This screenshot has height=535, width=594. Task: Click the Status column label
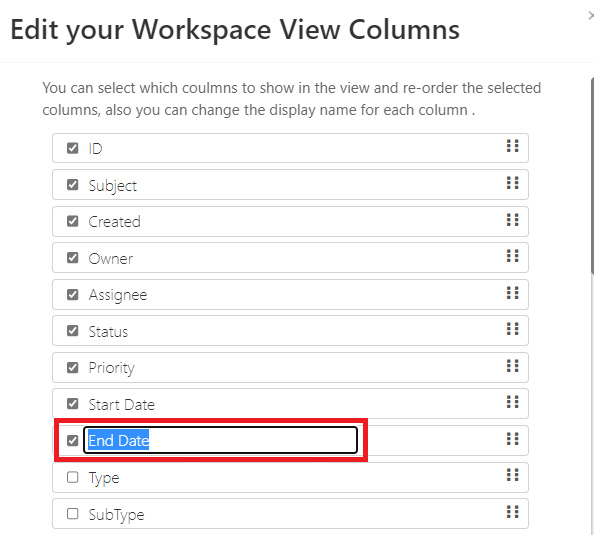tap(108, 332)
